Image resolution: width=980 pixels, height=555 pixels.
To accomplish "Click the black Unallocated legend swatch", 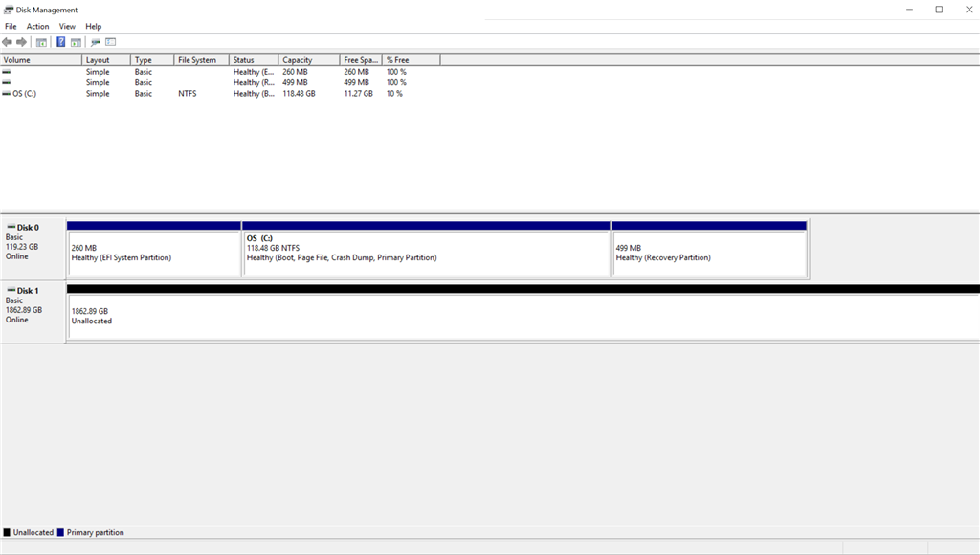I will click(7, 532).
